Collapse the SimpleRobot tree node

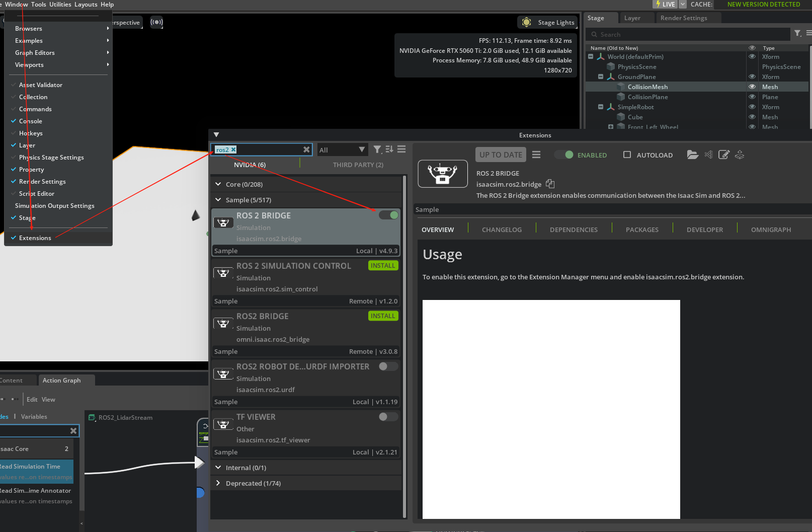tap(601, 107)
